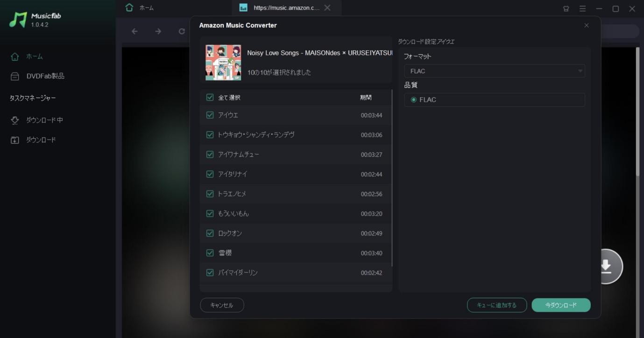The height and width of the screenshot is (338, 644).
Task: Click duration 00:03:20
Action: click(371, 214)
